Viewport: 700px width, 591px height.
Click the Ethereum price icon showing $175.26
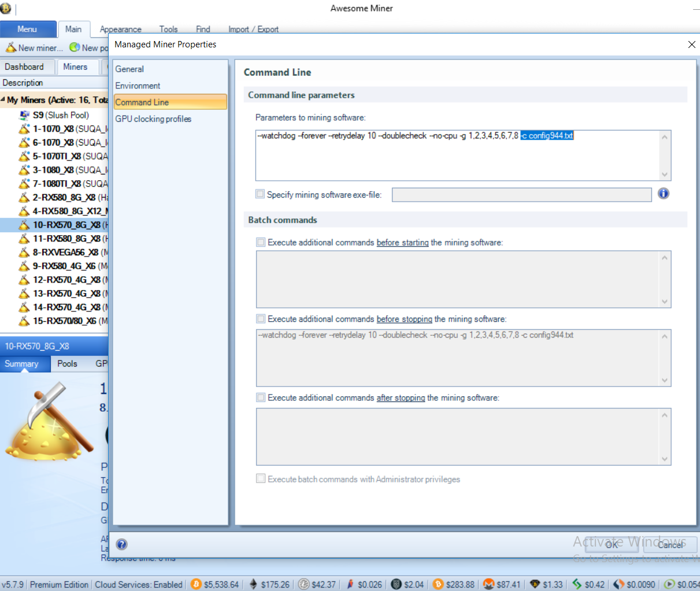[253, 584]
